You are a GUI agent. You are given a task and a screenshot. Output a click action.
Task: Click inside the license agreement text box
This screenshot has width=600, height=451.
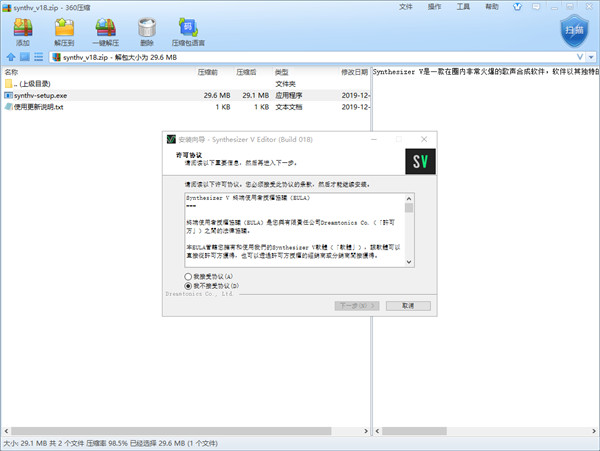point(295,230)
